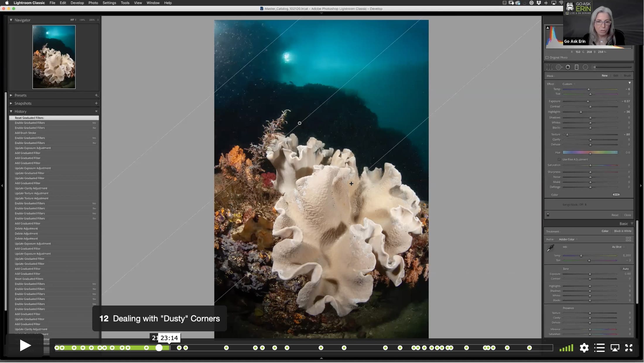
Task: Select the Graduated Filter tool icon
Action: [576, 67]
